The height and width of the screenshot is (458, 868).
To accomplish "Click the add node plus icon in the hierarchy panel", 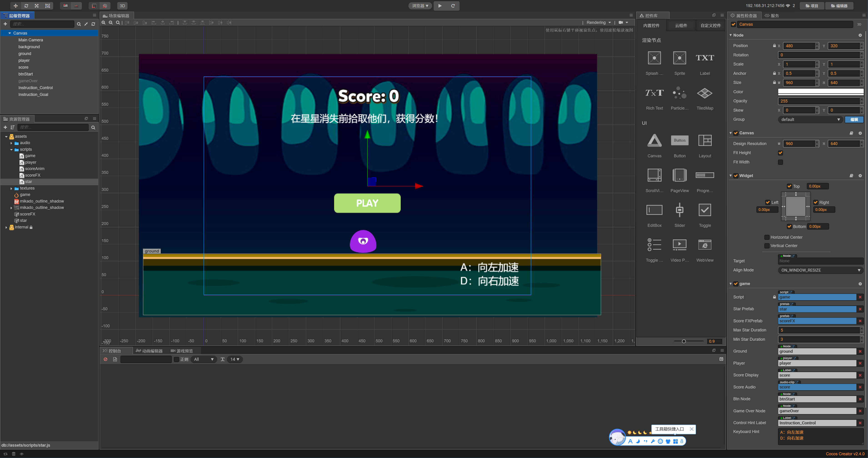I will (5, 24).
